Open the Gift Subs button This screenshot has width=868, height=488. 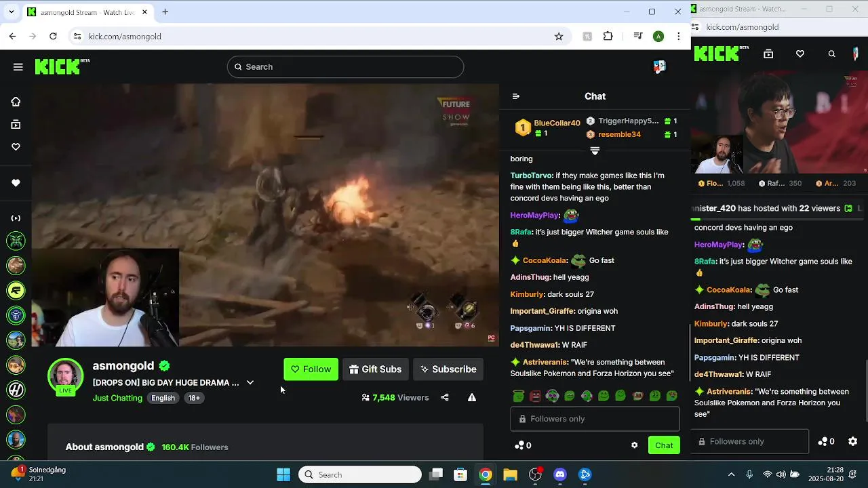point(376,369)
